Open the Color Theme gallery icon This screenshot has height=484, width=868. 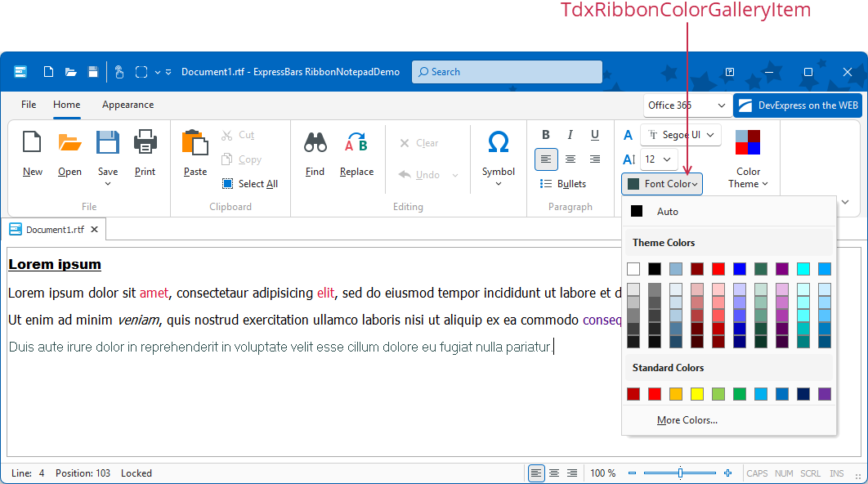748,142
